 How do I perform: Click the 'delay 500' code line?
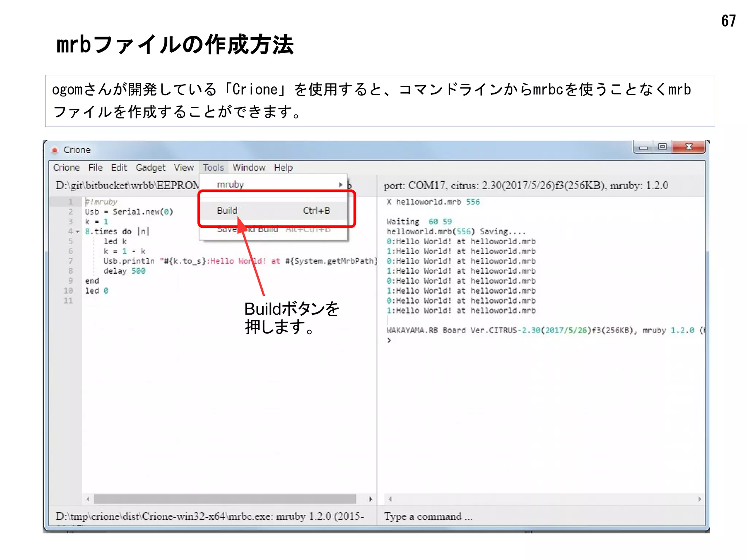pyautogui.click(x=124, y=271)
